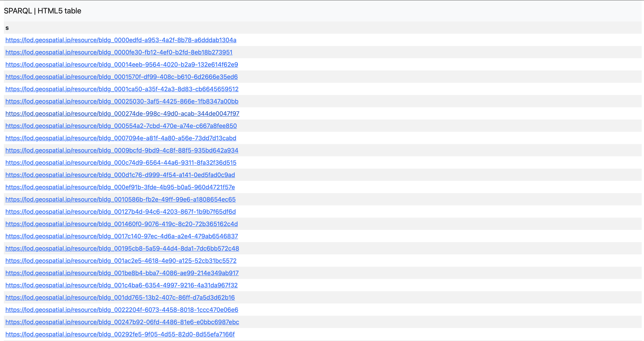
Task: Follow the bldg_0017c140-97ec link
Action: [x=122, y=236]
